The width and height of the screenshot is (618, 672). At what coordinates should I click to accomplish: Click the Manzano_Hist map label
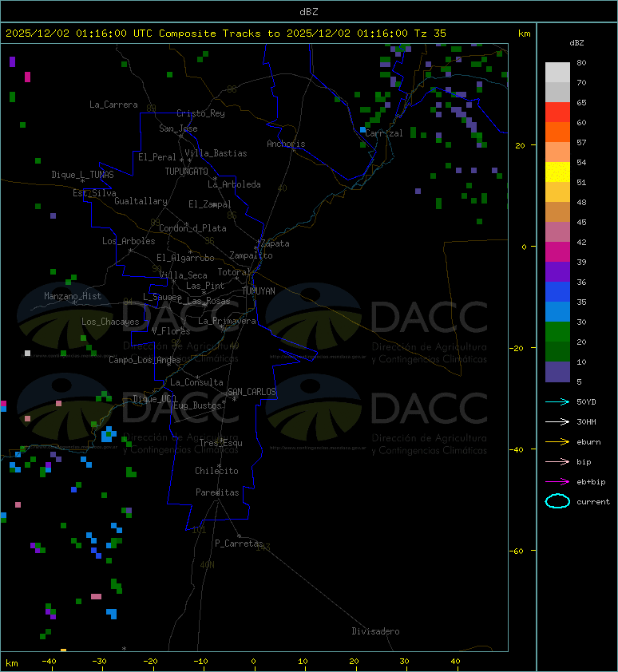(73, 296)
